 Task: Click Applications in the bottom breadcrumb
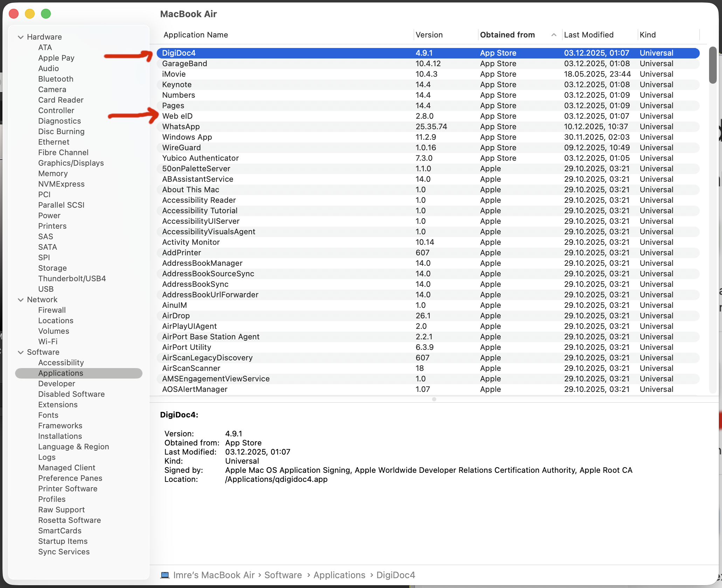[339, 575]
